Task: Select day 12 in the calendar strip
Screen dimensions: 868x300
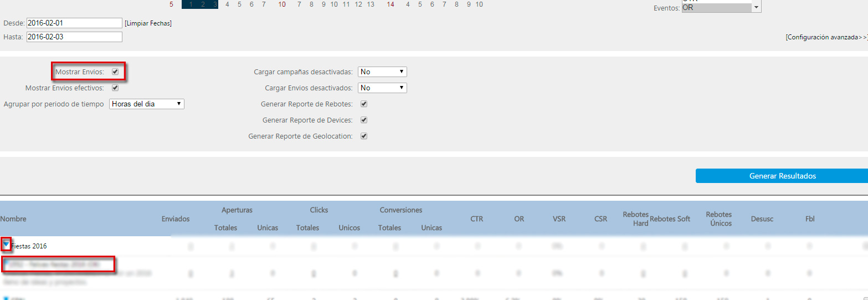Action: click(x=358, y=4)
